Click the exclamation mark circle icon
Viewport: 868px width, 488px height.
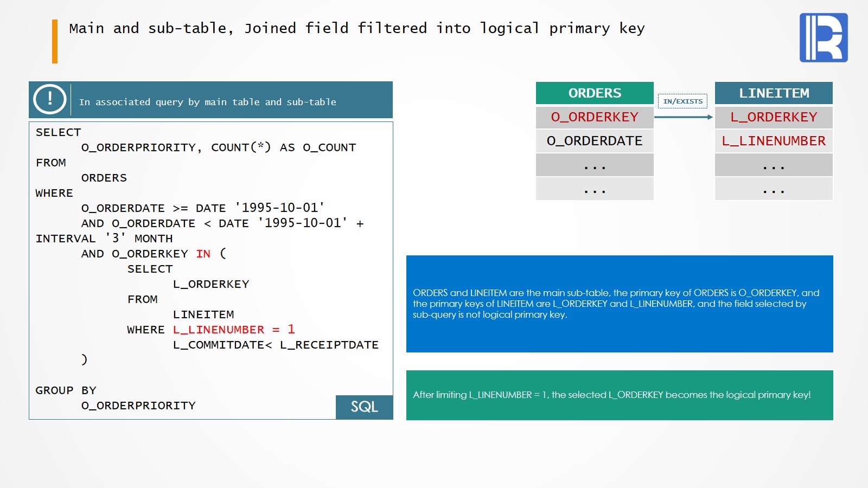(50, 99)
